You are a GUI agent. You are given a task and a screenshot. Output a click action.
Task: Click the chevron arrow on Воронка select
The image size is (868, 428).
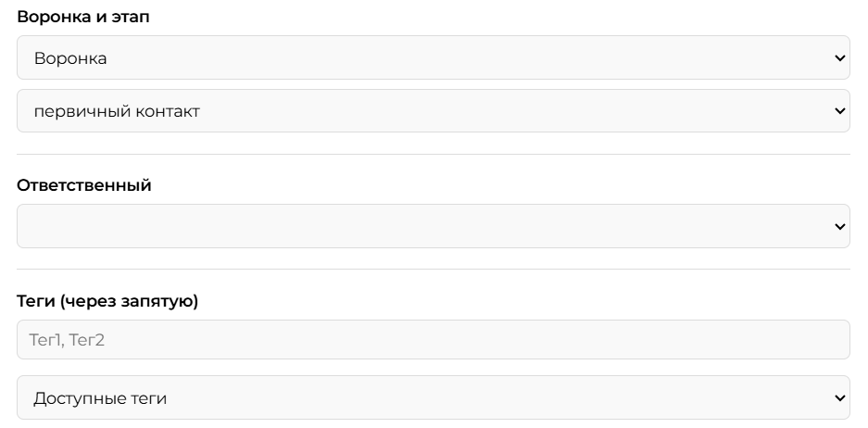coord(840,57)
